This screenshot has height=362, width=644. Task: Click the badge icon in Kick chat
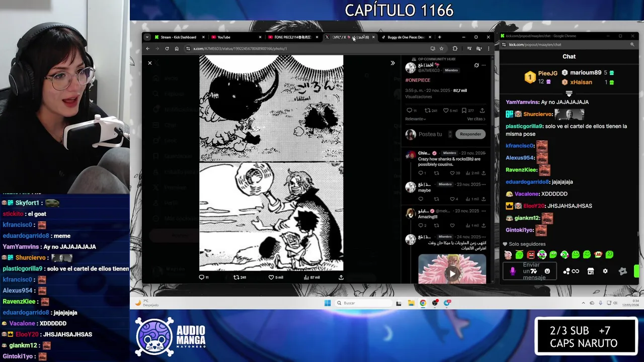[623, 271]
